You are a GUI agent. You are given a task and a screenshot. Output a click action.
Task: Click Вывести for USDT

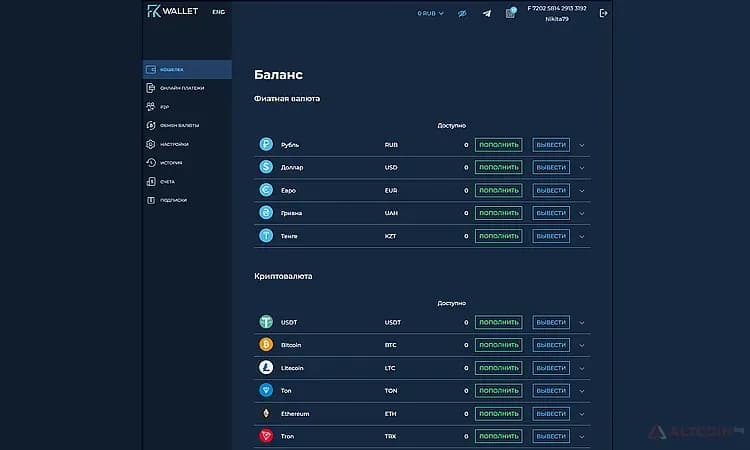tap(551, 322)
